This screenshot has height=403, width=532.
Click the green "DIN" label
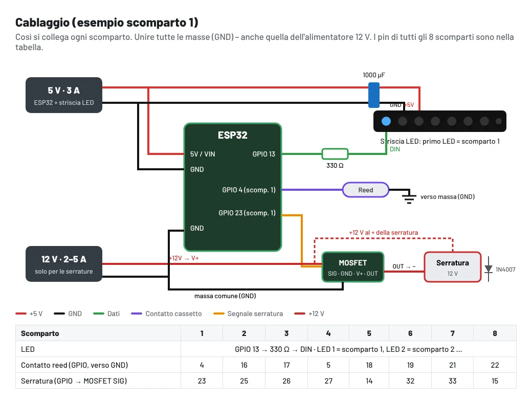click(x=395, y=149)
